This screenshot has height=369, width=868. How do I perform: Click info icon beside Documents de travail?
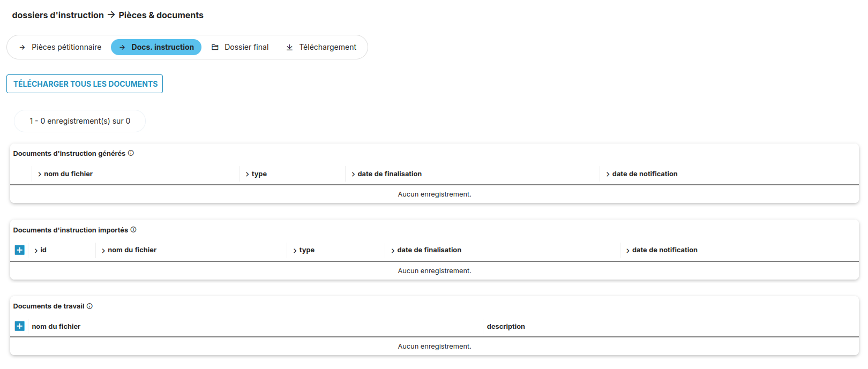(89, 306)
